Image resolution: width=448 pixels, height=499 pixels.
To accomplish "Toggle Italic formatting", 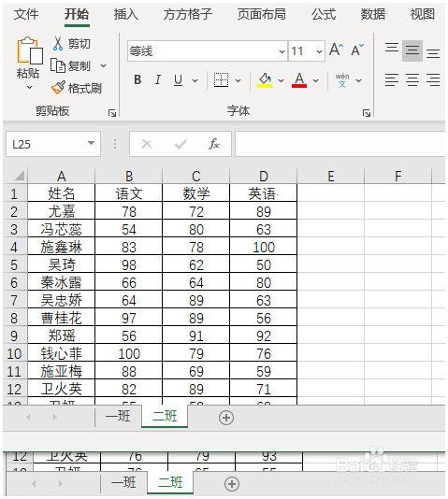I will (x=158, y=79).
